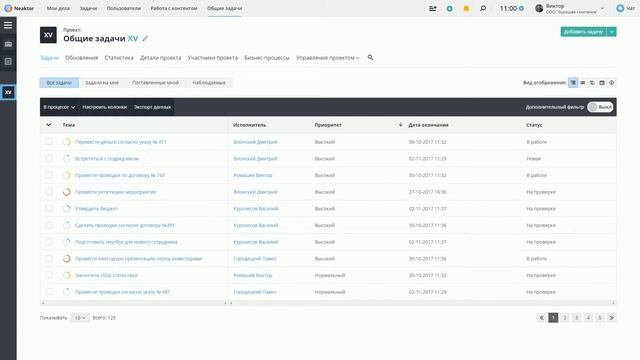
Task: Open the document list icon in the left sidebar
Action: (x=8, y=62)
